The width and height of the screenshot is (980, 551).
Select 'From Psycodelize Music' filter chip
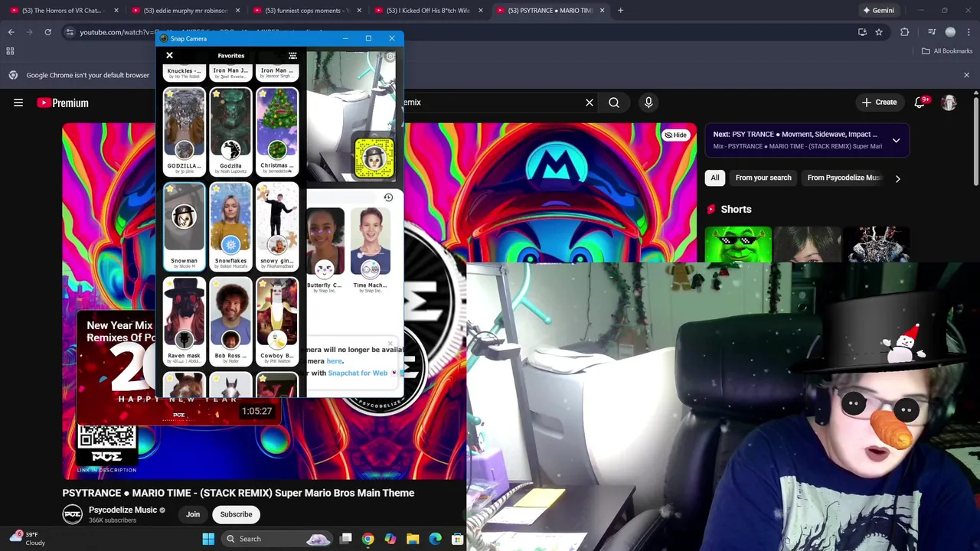pos(844,178)
